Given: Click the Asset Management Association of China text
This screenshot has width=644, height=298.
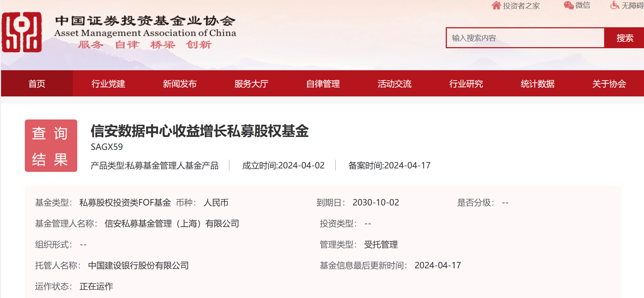Looking at the screenshot, I should point(145,33).
